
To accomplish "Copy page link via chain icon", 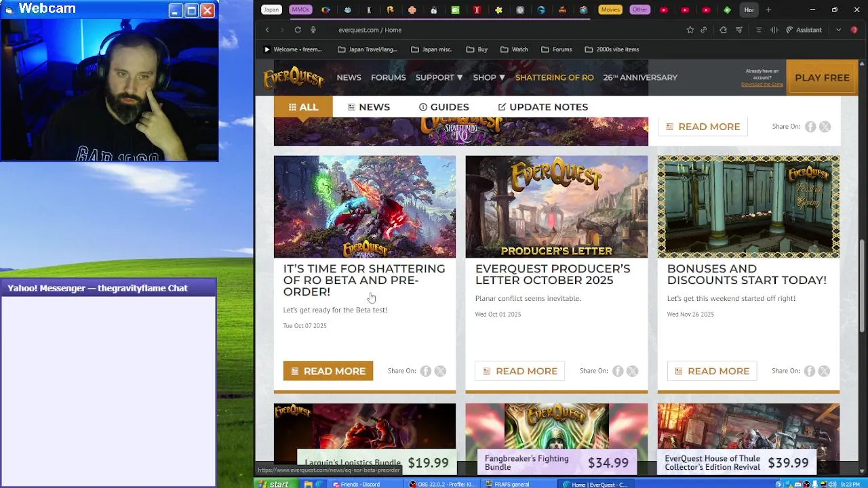I will click(704, 30).
